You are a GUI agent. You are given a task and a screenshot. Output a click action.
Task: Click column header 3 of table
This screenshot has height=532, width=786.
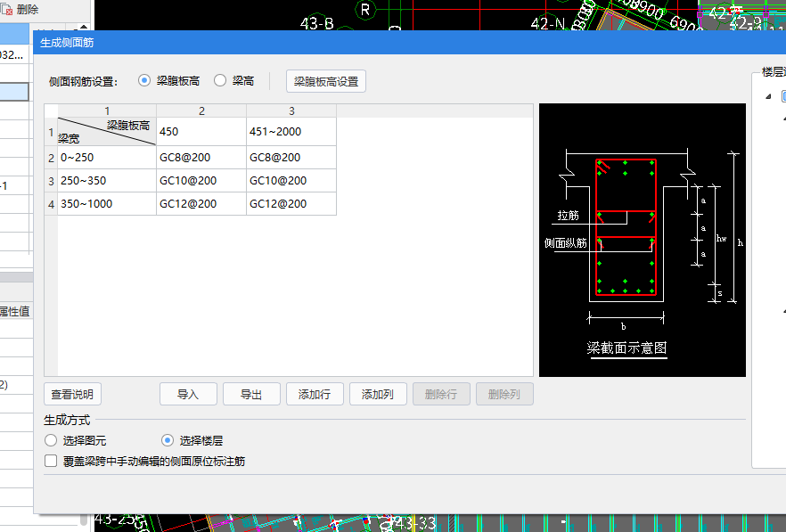[x=291, y=110]
